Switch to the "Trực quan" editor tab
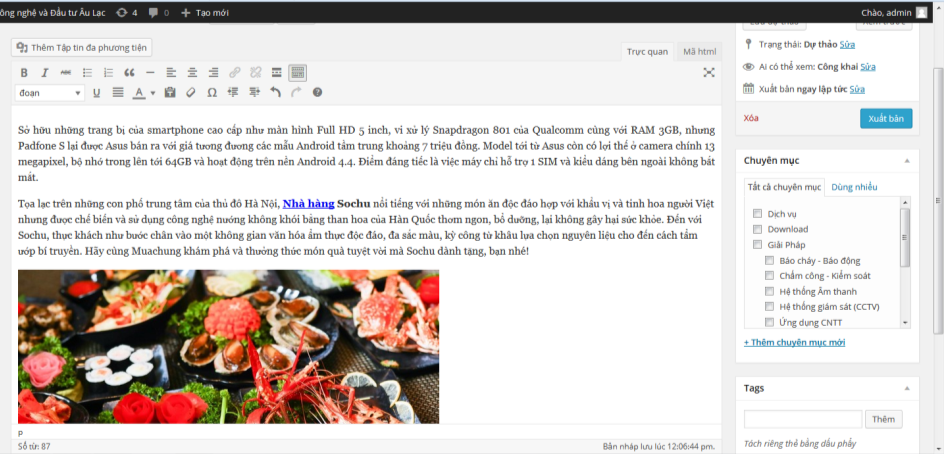 pyautogui.click(x=647, y=52)
